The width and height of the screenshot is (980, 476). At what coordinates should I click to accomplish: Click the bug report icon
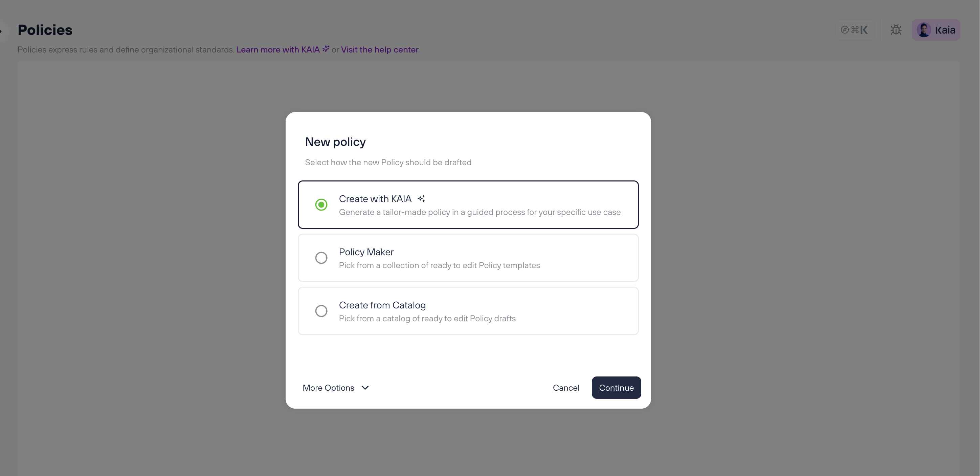[896, 30]
